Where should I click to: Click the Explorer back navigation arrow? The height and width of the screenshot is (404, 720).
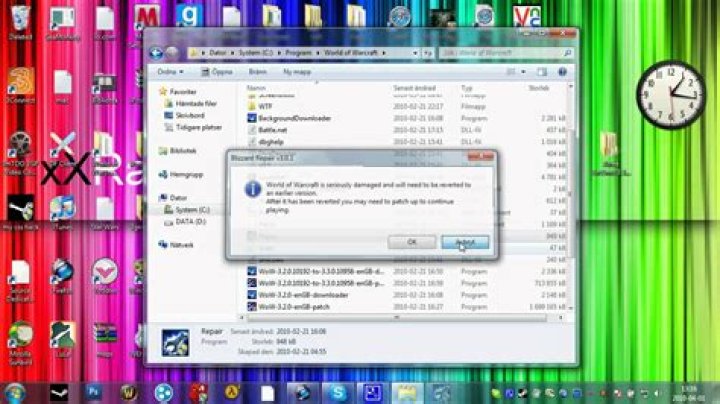point(158,53)
